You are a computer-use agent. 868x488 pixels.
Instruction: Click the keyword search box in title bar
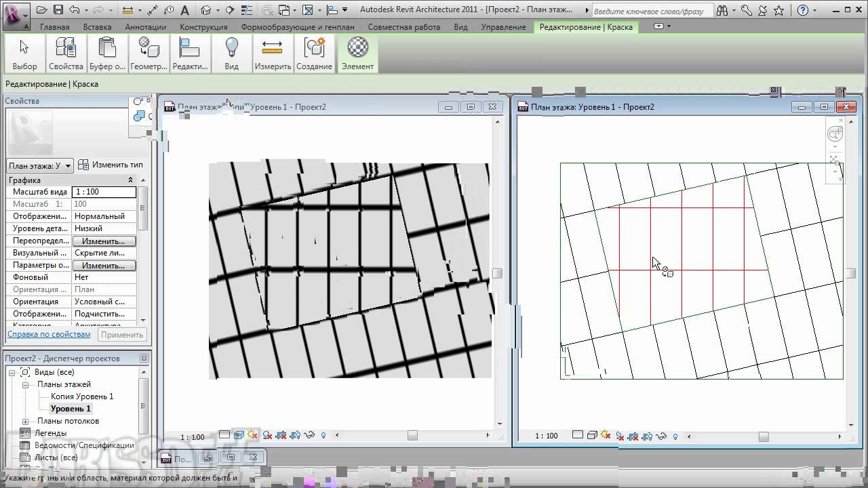(652, 11)
